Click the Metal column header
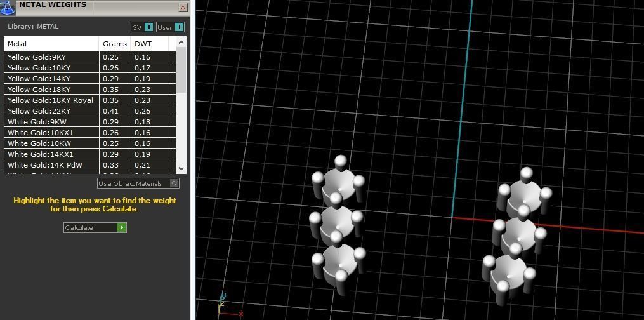Screen dimensions: 644x320 pyautogui.click(x=51, y=44)
